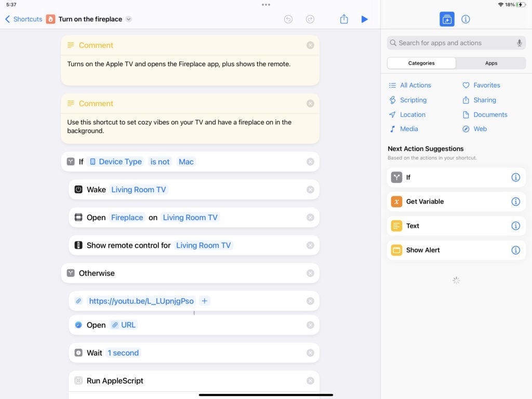This screenshot has height=399, width=532.
Task: Delete the first Comment action
Action: click(310, 46)
